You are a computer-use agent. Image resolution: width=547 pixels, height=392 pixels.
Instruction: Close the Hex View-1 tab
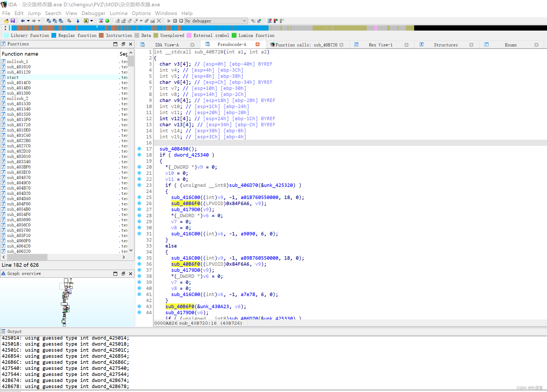406,45
